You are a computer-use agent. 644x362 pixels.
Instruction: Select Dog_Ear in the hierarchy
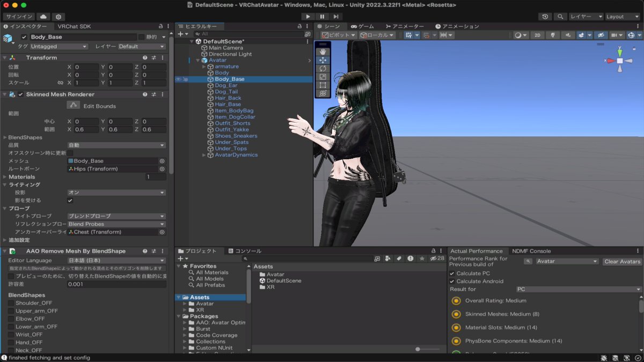click(226, 85)
